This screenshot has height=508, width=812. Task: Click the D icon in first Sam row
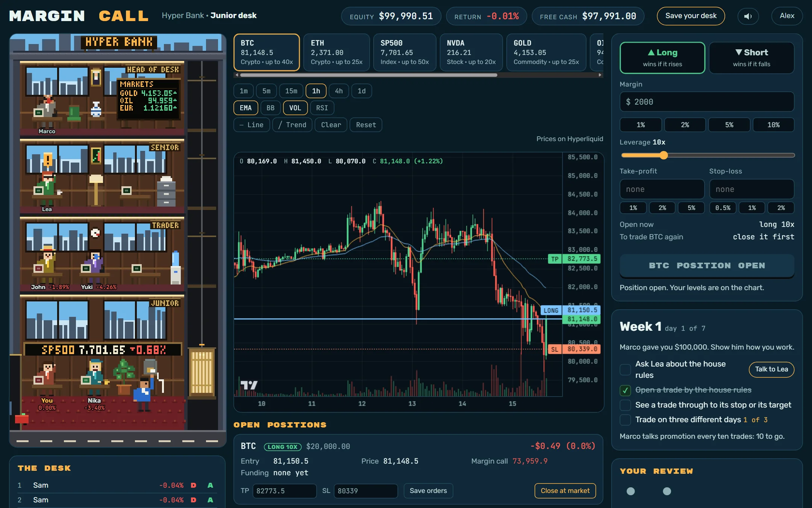pyautogui.click(x=194, y=485)
